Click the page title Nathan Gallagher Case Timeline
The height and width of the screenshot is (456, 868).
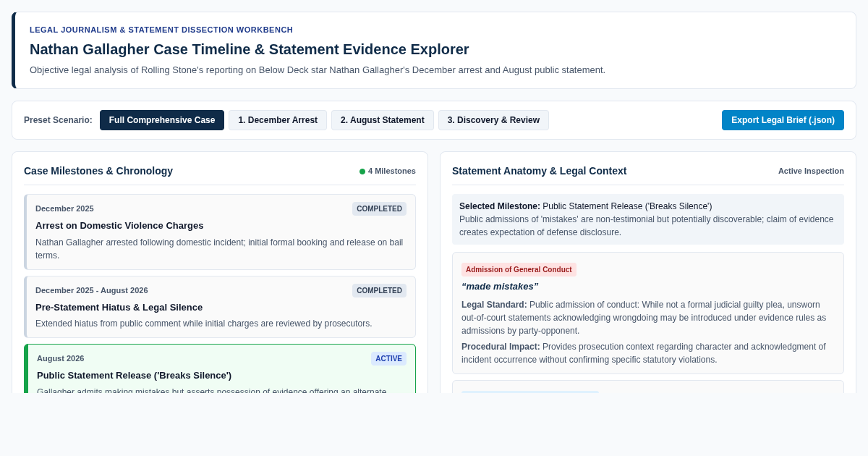pyautogui.click(x=249, y=49)
